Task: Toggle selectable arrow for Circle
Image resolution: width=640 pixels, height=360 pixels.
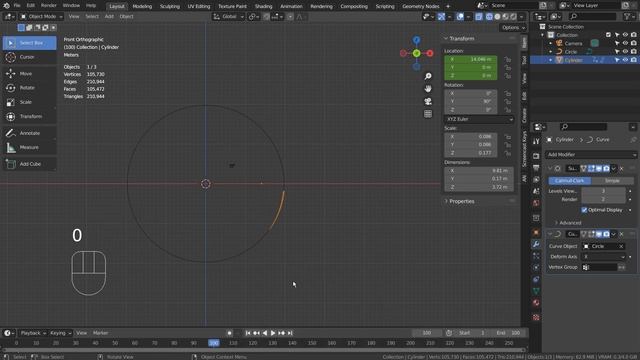Action: tap(617, 51)
